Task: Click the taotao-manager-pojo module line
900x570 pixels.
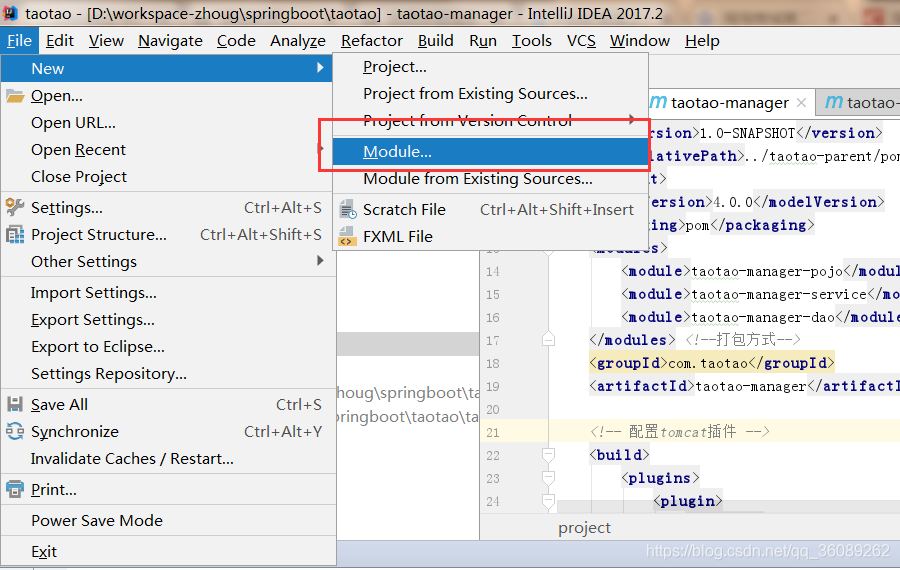Action: click(760, 271)
